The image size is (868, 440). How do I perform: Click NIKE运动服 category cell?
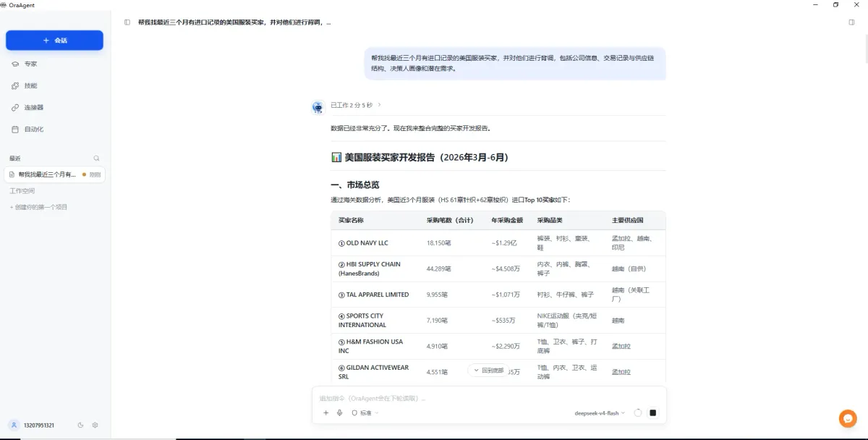pyautogui.click(x=566, y=320)
